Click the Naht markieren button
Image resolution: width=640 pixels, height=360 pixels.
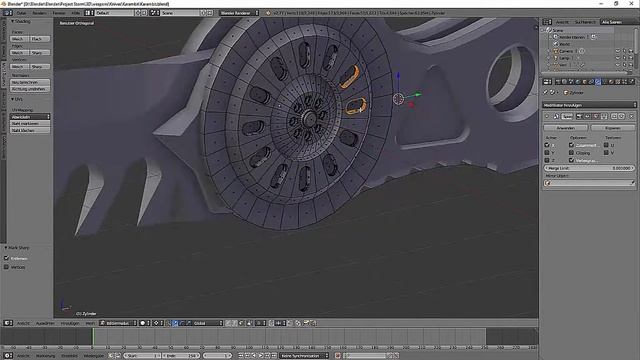[30, 123]
